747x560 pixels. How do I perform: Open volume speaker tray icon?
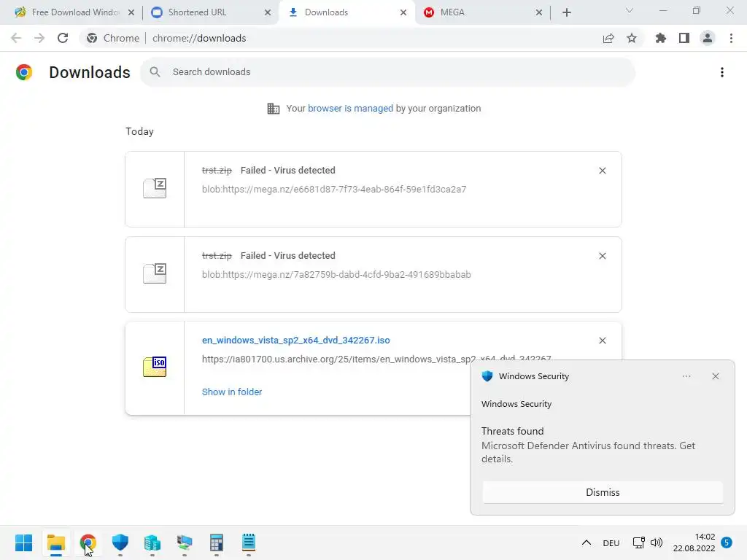click(657, 542)
